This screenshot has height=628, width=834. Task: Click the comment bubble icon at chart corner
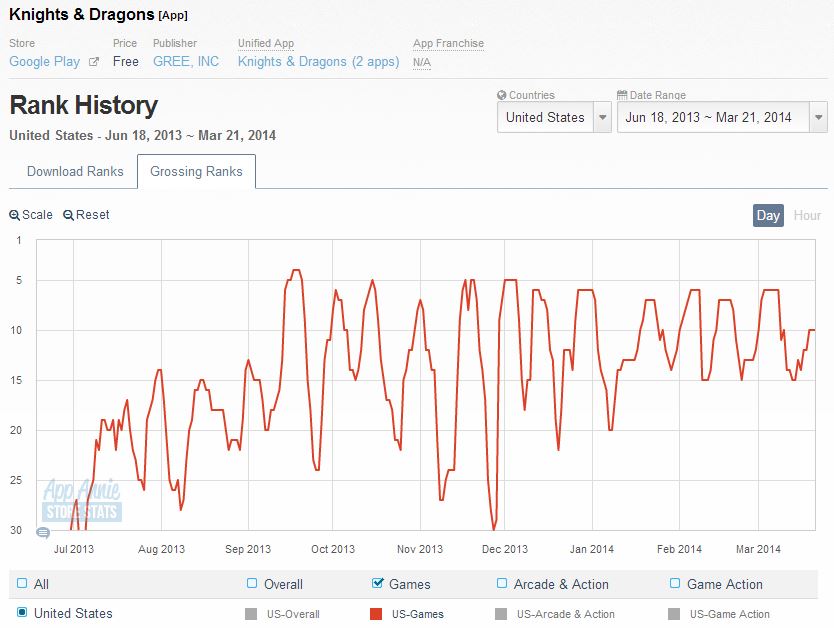click(x=43, y=532)
